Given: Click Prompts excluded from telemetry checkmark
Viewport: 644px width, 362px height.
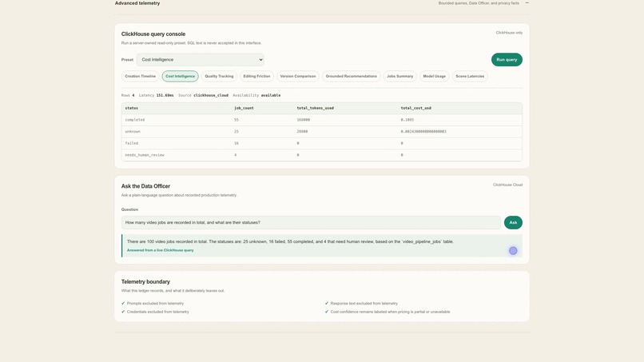Looking at the screenshot, I should point(123,303).
